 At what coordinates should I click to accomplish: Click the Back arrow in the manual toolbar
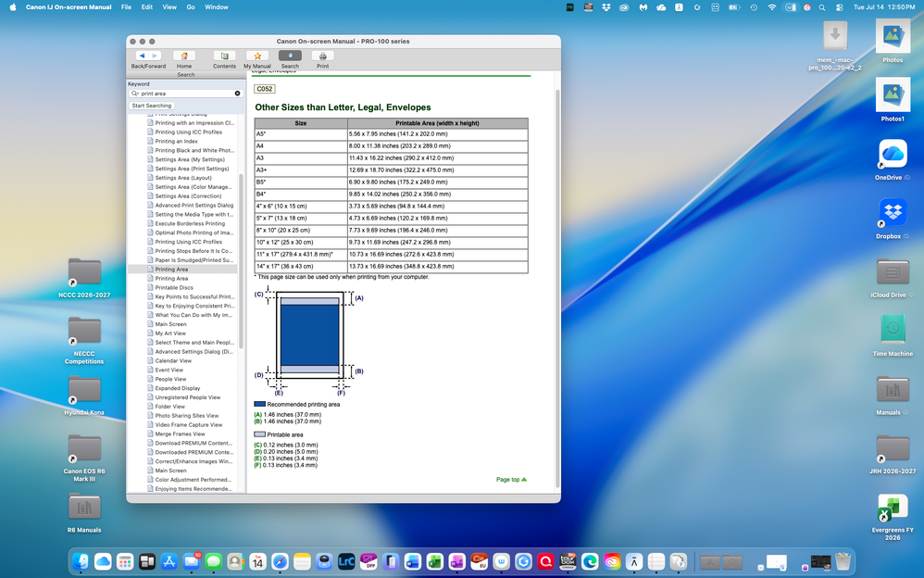(x=142, y=56)
